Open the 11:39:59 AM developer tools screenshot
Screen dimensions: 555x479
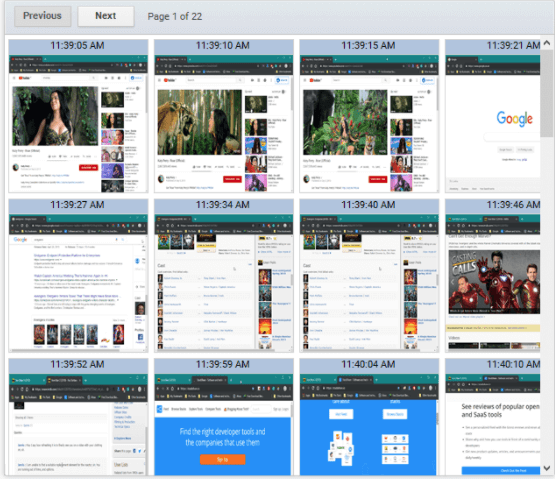(x=224, y=424)
